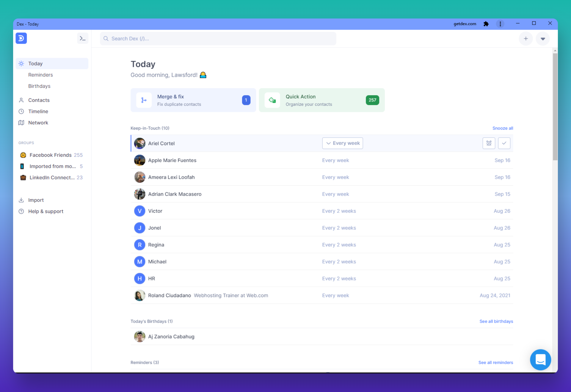Screen dimensions: 571x392
Task: Open the top-right caret dropdown menu
Action: click(542, 39)
